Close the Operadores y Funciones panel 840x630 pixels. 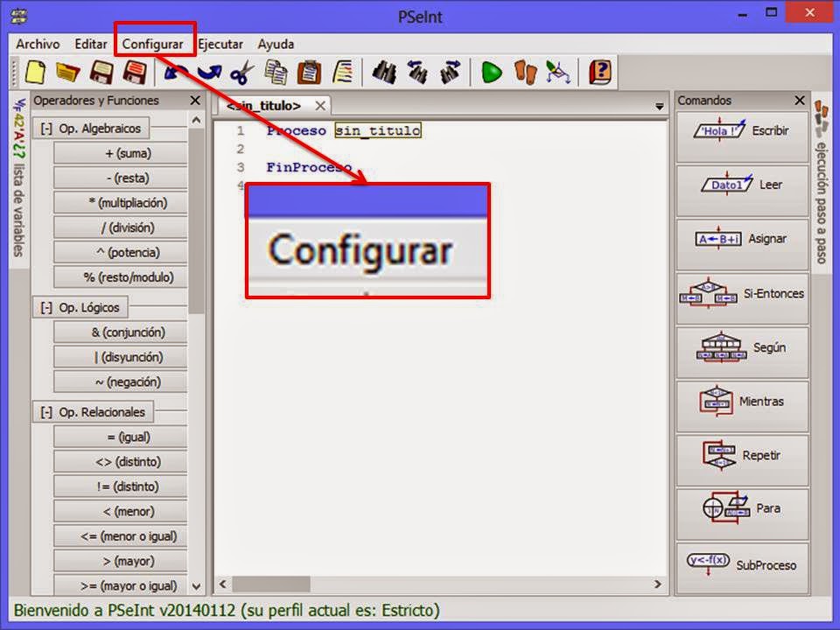tap(195, 100)
